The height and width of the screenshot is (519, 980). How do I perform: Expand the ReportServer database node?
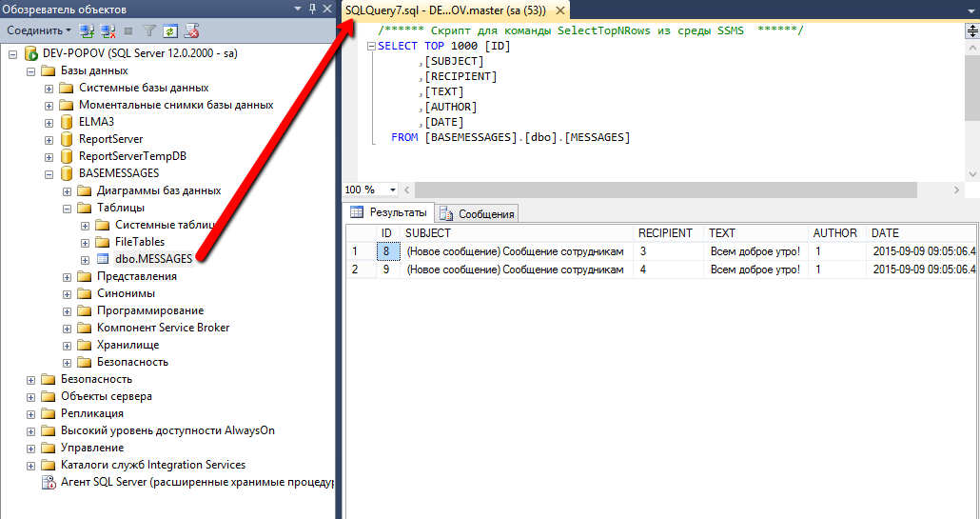click(x=49, y=139)
